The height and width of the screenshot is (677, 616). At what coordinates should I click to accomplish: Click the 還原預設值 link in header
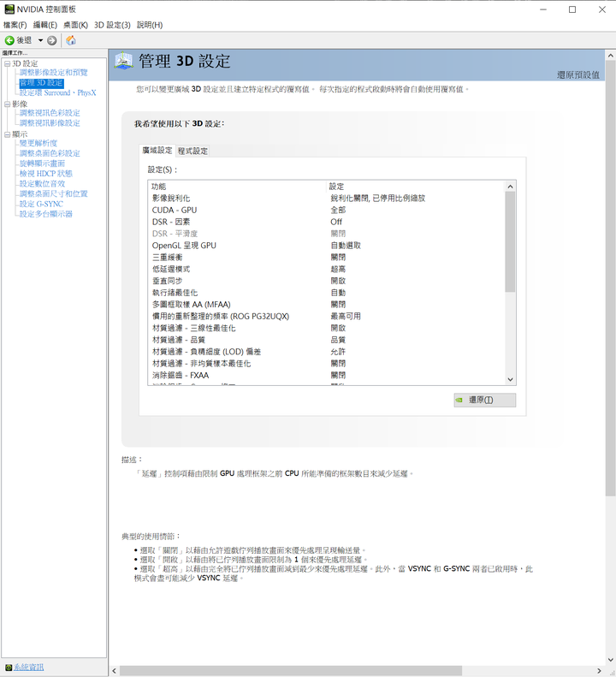click(578, 75)
